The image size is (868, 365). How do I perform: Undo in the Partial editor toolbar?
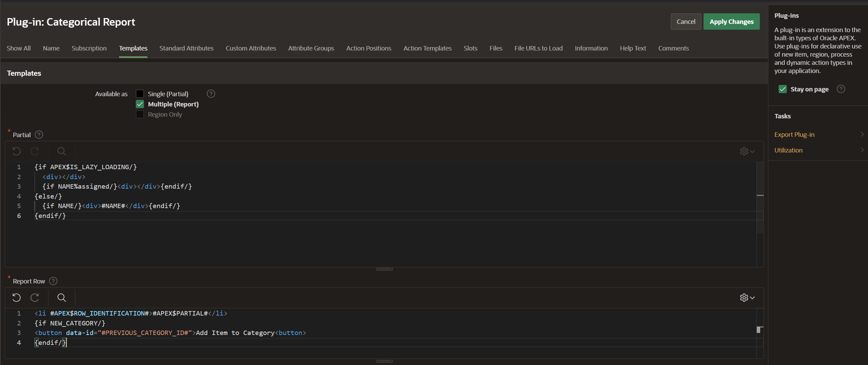(16, 151)
